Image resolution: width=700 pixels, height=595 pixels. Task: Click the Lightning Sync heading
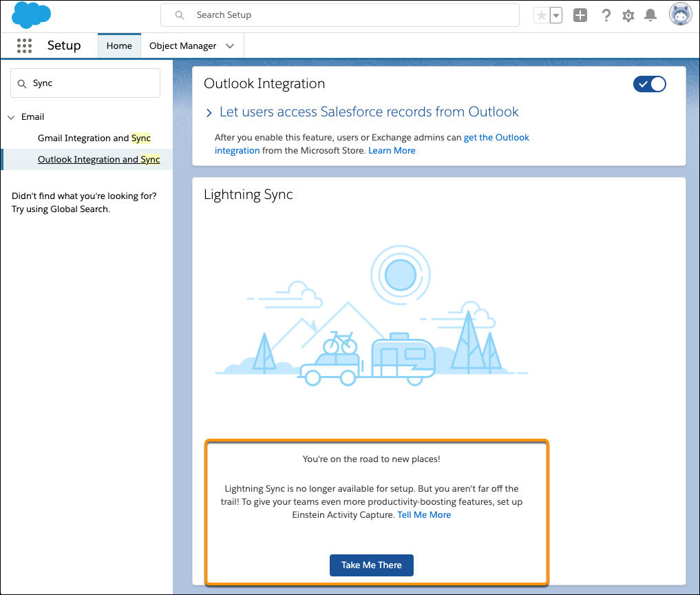pyautogui.click(x=248, y=194)
